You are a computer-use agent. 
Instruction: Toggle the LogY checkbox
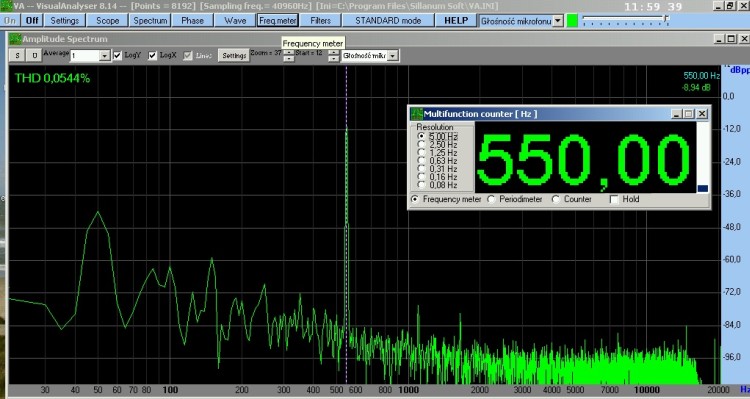point(117,55)
